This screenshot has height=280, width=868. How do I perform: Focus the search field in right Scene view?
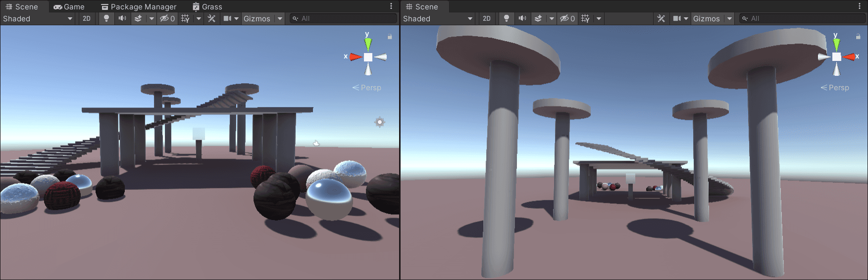click(x=802, y=18)
